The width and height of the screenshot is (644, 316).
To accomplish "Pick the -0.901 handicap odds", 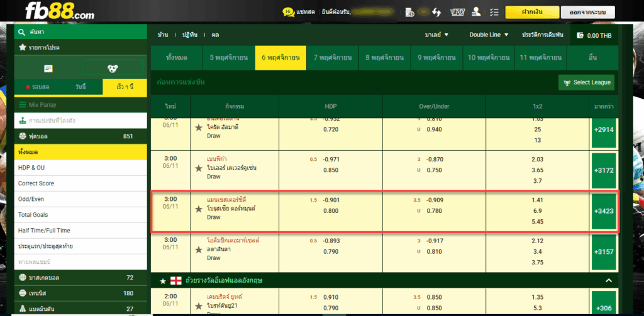I will coord(331,200).
